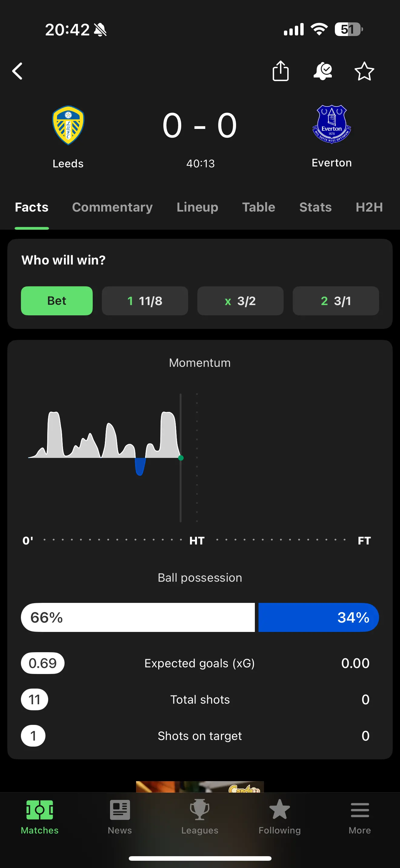This screenshot has height=868, width=400.
Task: Open the Table tab
Action: [x=259, y=207]
